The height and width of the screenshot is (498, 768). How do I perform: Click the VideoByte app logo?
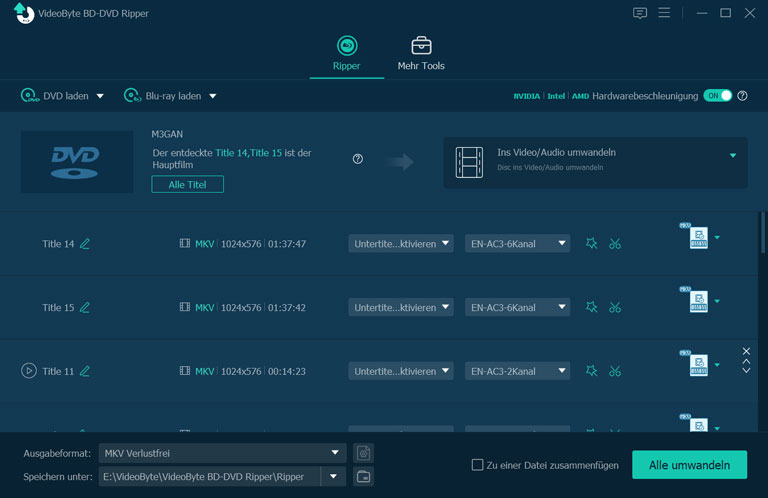24,13
